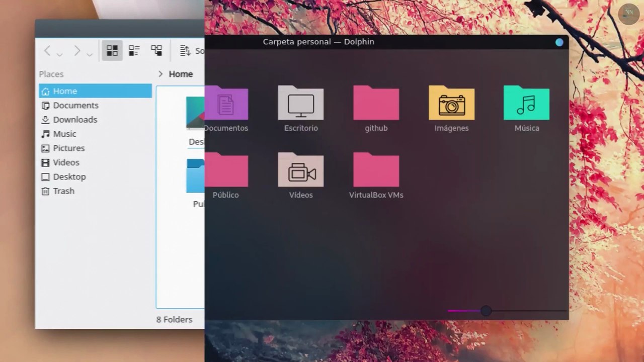
Task: Click Home in the breadcrumb bar
Action: (x=181, y=74)
